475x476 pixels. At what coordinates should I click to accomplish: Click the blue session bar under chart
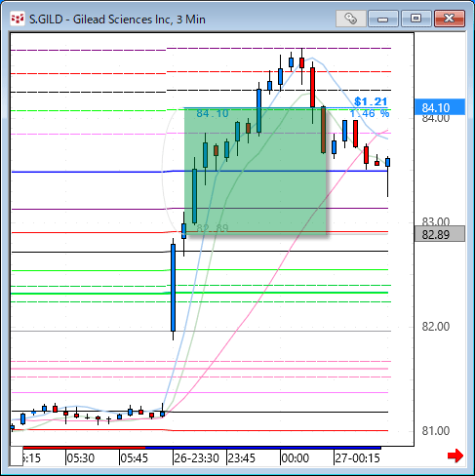(262, 448)
